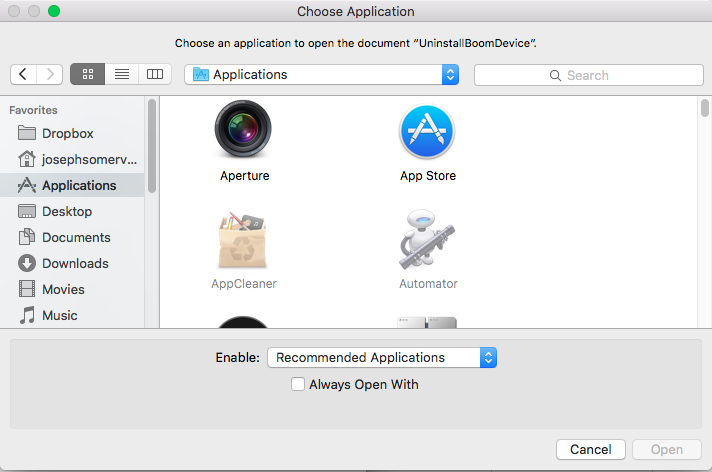The width and height of the screenshot is (712, 472).
Task: Open the Applications location popup menu
Action: pos(321,75)
